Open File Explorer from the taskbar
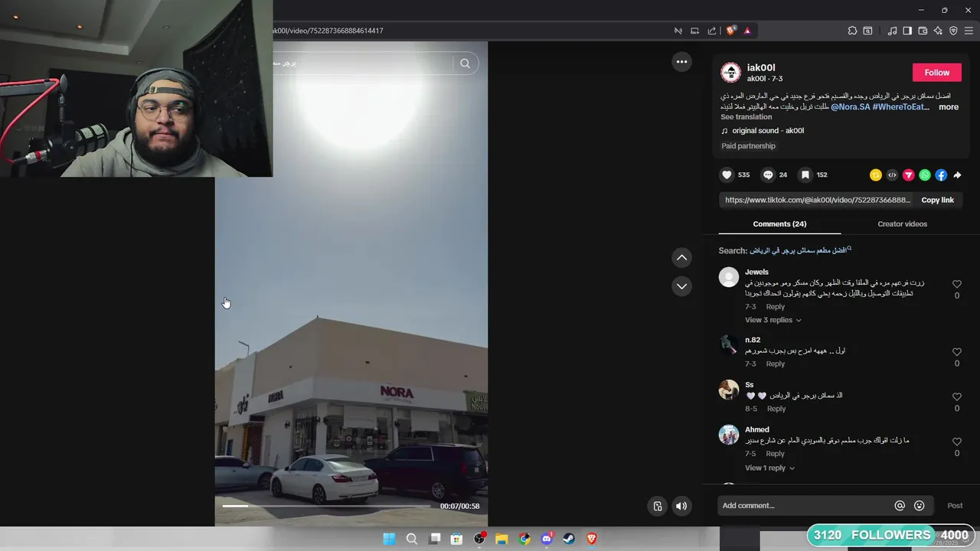980x551 pixels. tap(501, 539)
